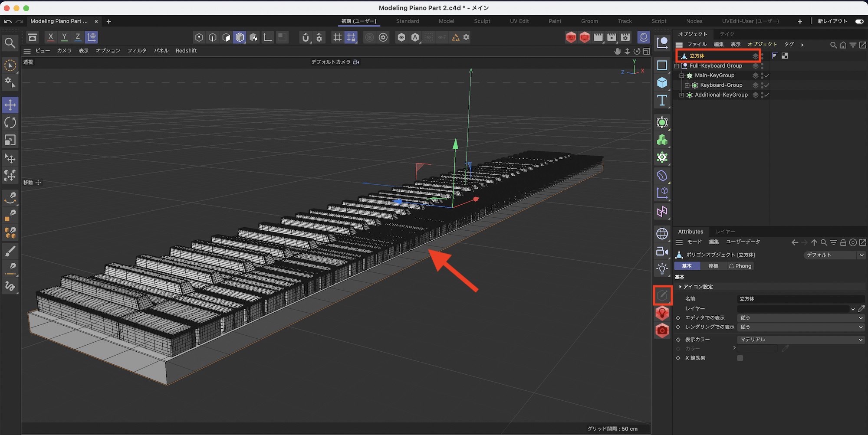Click the 名前 name input field
Screen dimensions: 868x435
pos(800,299)
